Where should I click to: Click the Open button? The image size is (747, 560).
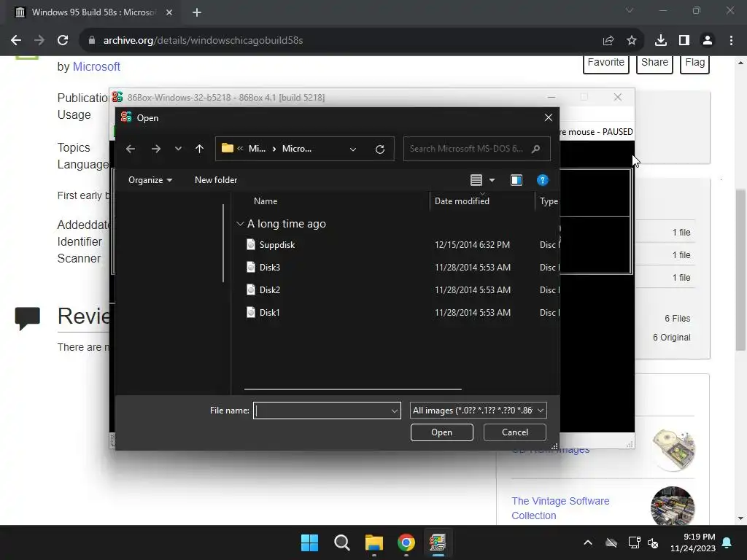tap(441, 432)
